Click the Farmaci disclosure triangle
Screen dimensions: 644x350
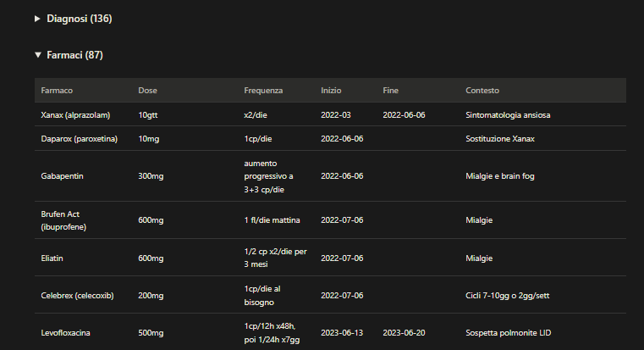coord(38,55)
